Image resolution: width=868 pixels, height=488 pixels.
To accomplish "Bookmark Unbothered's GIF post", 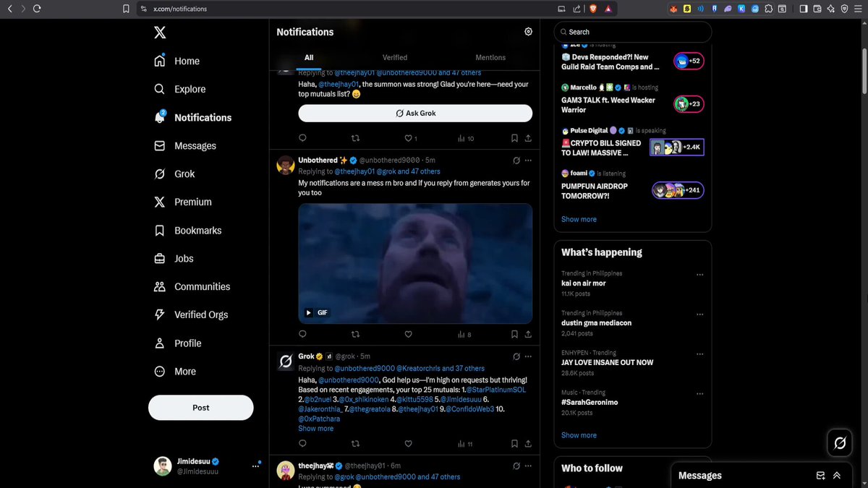I will (x=514, y=335).
